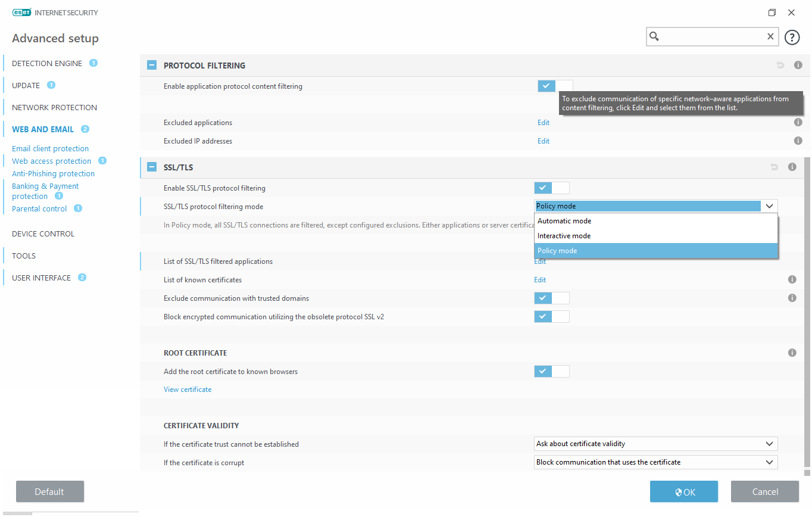Select Interactive mode from the list
The height and width of the screenshot is (517, 812).
[x=564, y=236]
